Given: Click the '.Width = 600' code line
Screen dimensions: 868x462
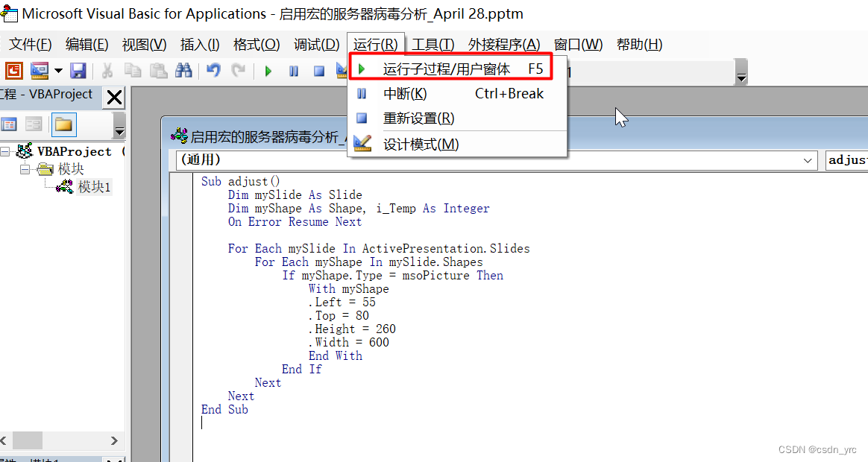Looking at the screenshot, I should click(x=349, y=343).
